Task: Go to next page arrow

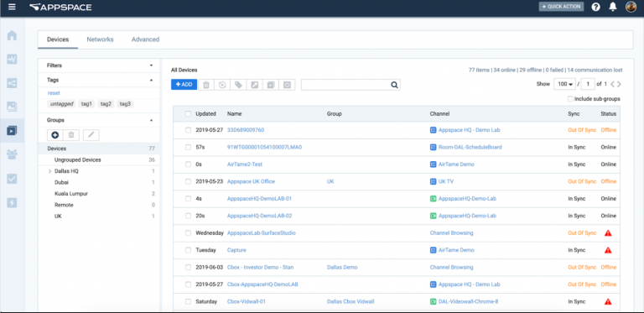Action: pyautogui.click(x=619, y=84)
